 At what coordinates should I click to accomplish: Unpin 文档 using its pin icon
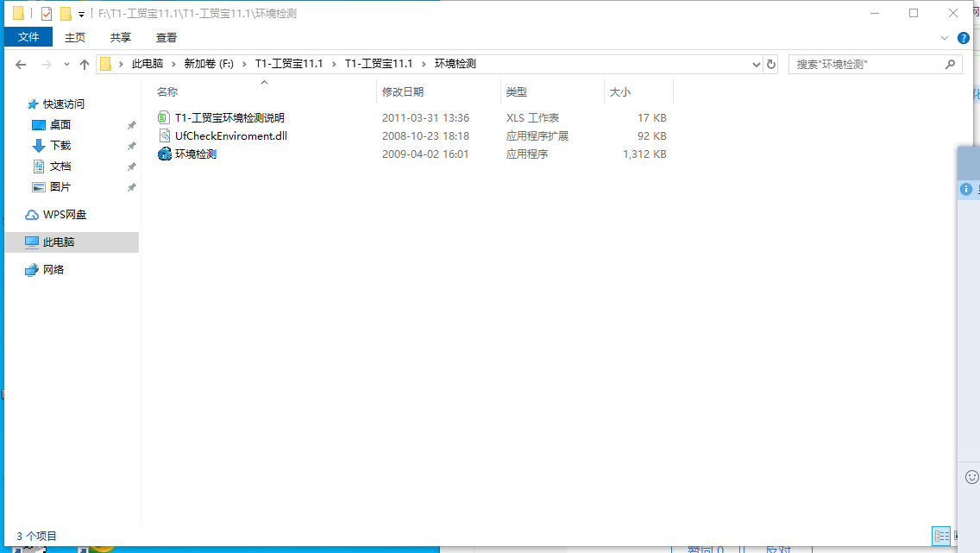pyautogui.click(x=131, y=167)
